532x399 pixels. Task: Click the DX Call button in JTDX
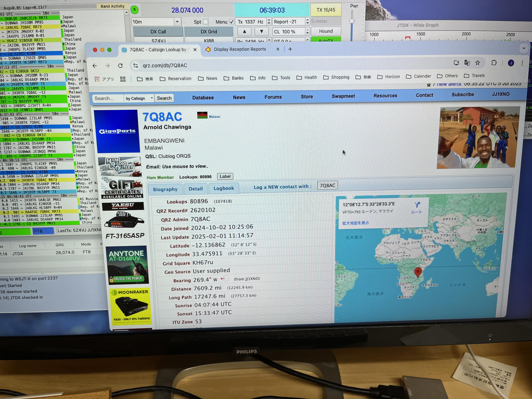tap(158, 32)
